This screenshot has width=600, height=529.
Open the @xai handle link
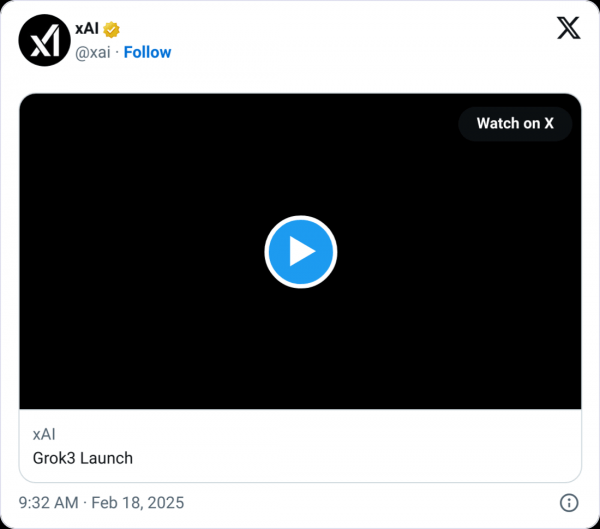point(93,52)
